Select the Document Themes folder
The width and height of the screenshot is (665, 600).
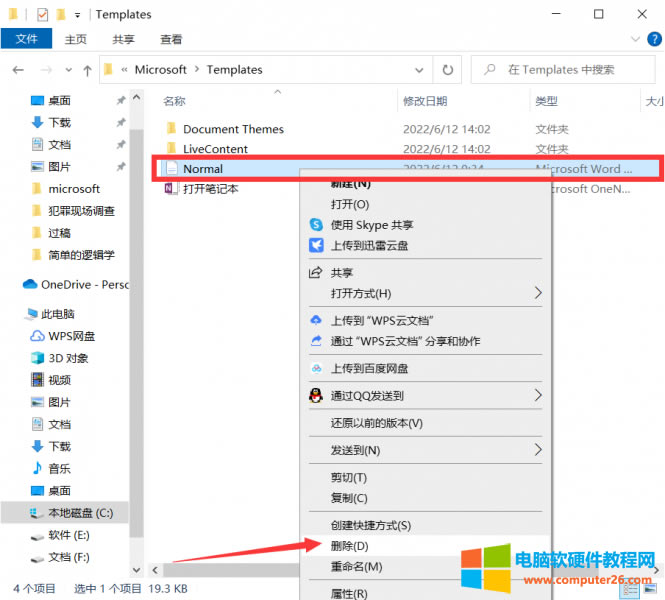tap(233, 129)
